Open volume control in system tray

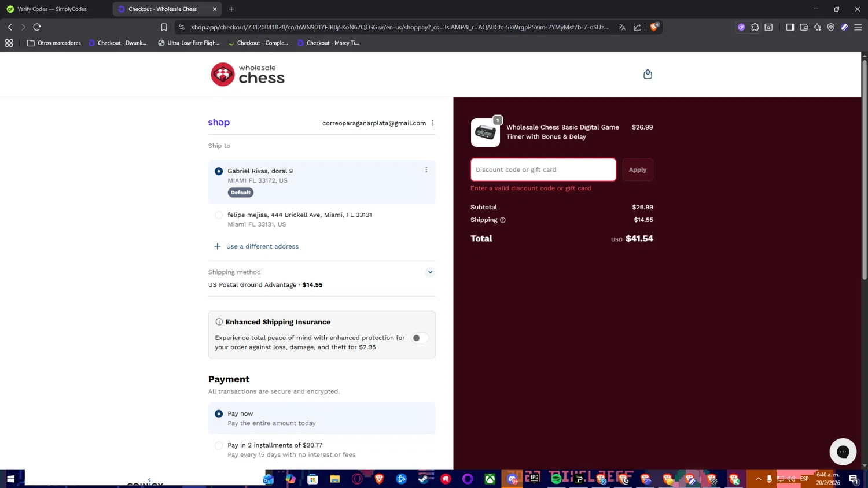pos(791,479)
